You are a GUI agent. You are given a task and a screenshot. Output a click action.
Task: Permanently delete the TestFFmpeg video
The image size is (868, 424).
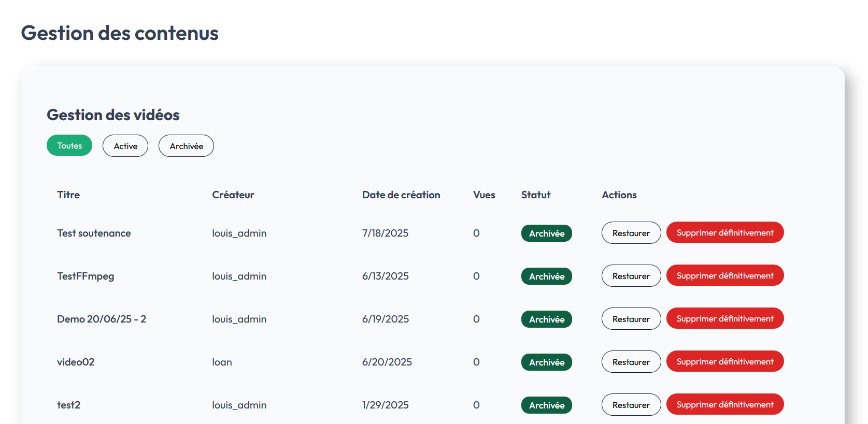point(725,275)
